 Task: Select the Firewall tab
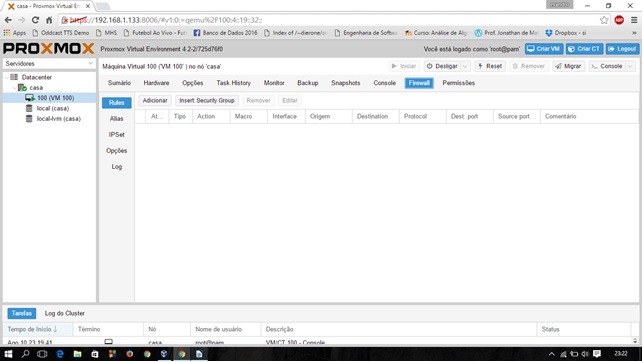coord(419,83)
